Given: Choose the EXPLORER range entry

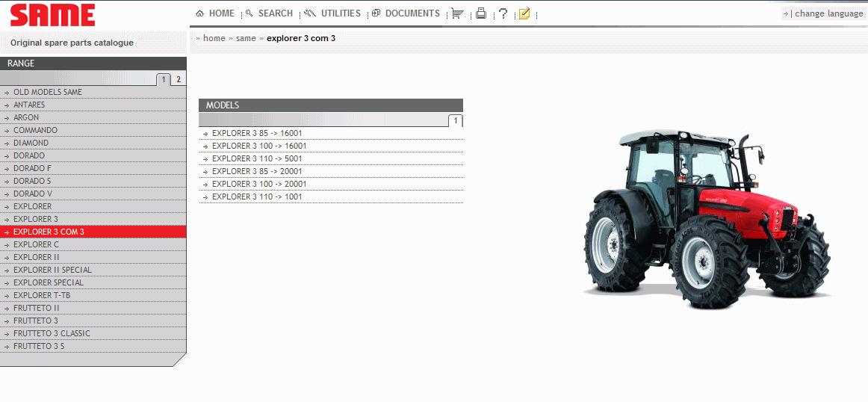Looking at the screenshot, I should click(93, 206).
